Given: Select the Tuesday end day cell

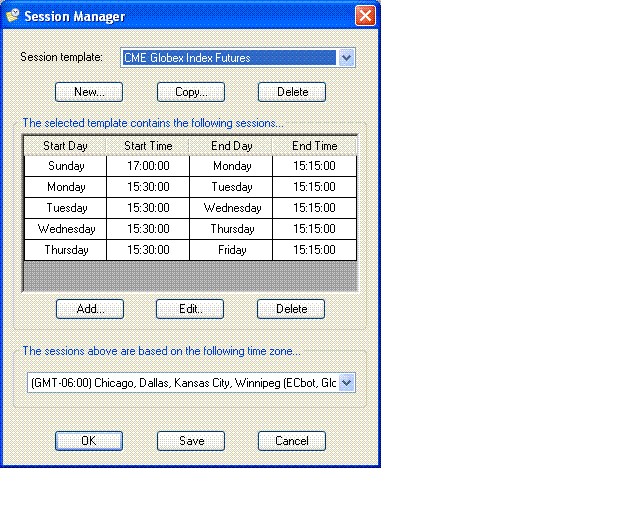Looking at the screenshot, I should coord(231,187).
